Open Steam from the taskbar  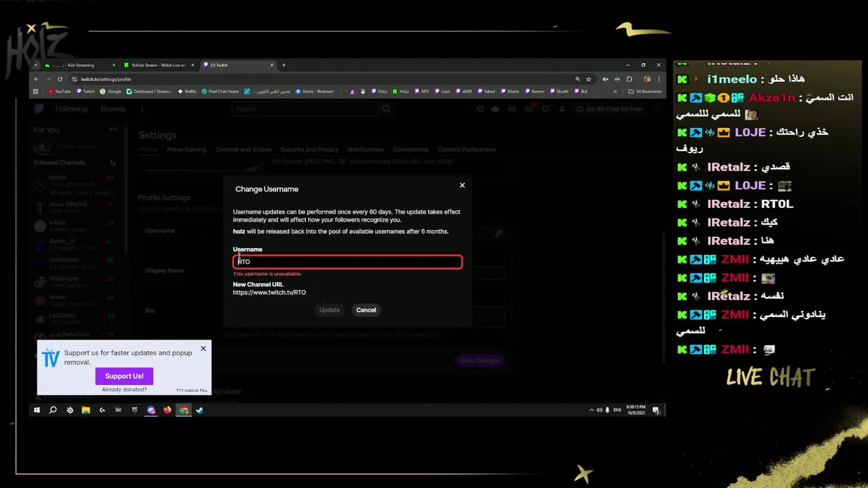tap(199, 410)
